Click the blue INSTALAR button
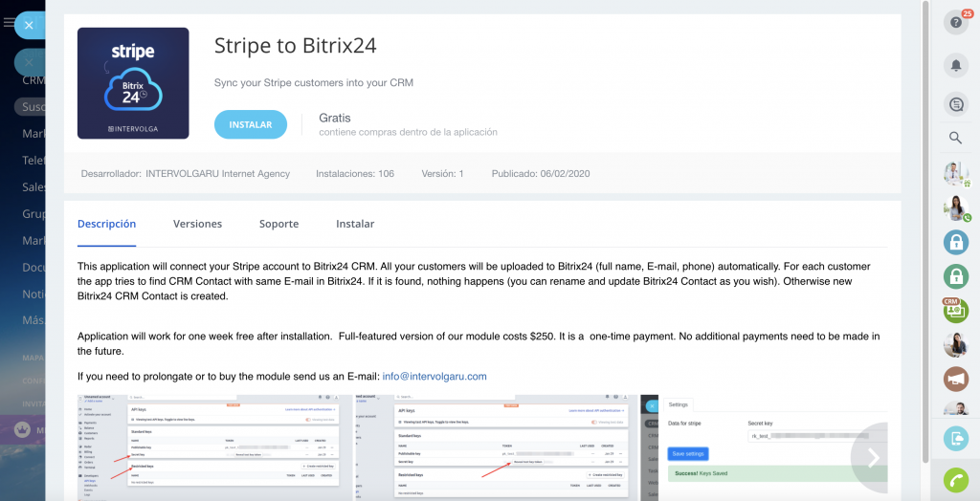This screenshot has height=501, width=980. 251,124
